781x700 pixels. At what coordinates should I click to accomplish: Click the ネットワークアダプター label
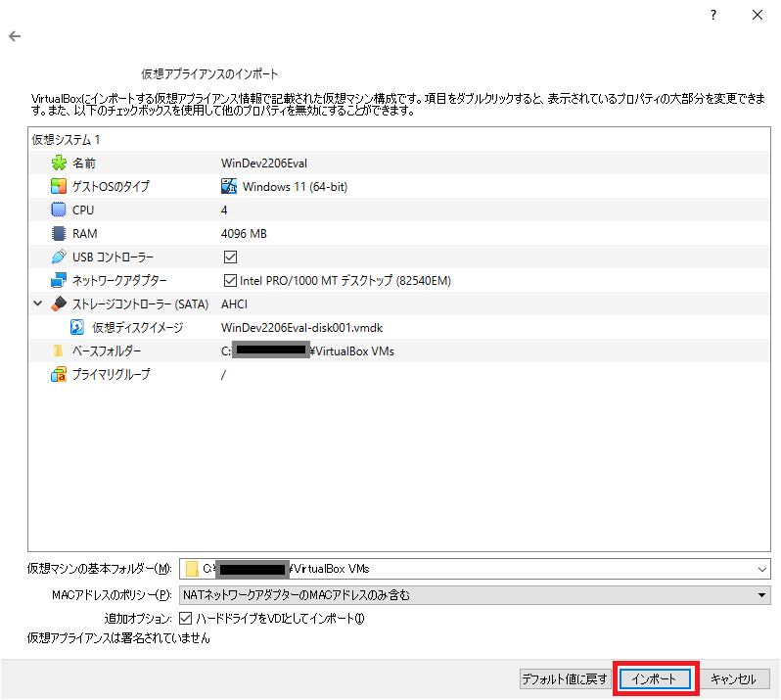[x=119, y=281]
